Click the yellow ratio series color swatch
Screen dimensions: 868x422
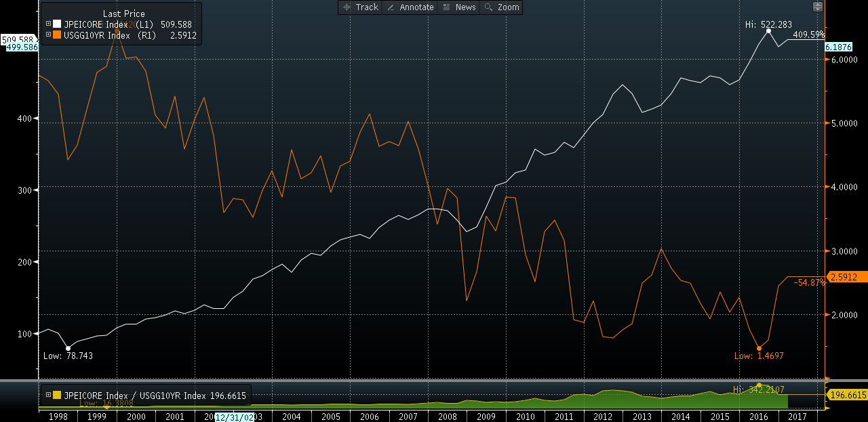[57, 395]
